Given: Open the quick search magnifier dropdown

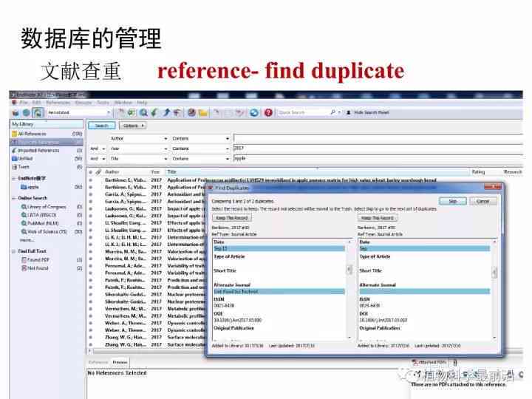Looking at the screenshot, I should 335,112.
